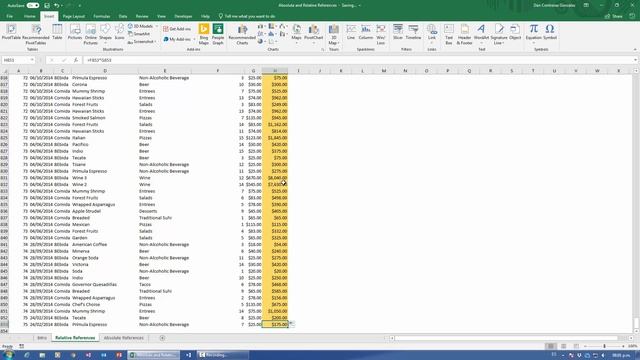Open Ribbon Display Options icon in title bar
Screen dimensions: 640x360
coord(586,5)
